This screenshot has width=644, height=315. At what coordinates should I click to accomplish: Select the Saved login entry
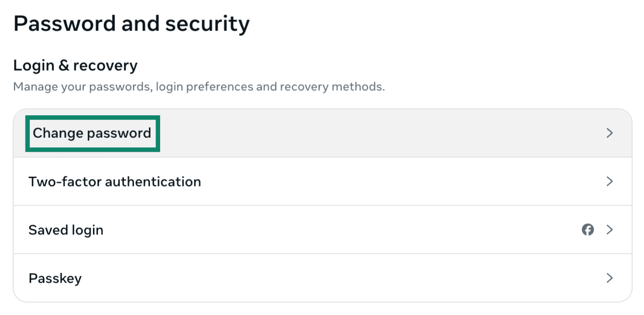coord(322,230)
